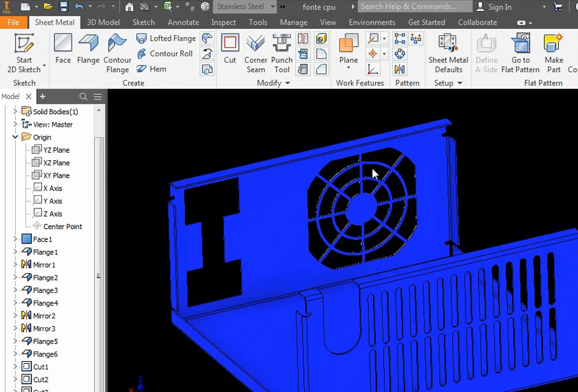Click the Save icon in quick access toolbar

point(63,7)
